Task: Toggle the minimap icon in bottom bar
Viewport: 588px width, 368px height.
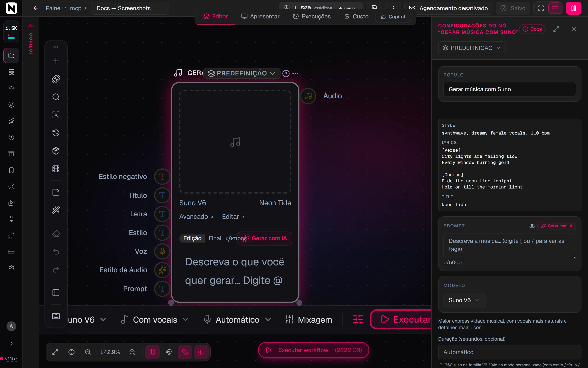Action: tap(152, 352)
